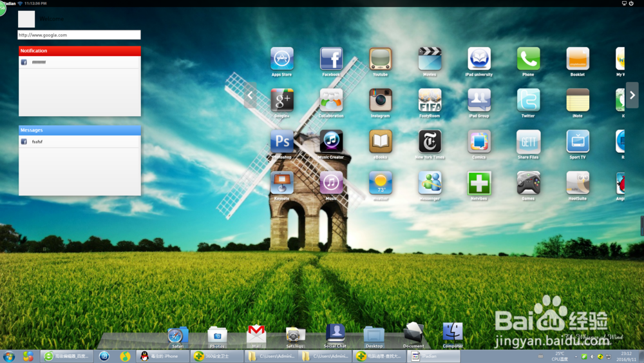Launch iPad university app

point(479,59)
